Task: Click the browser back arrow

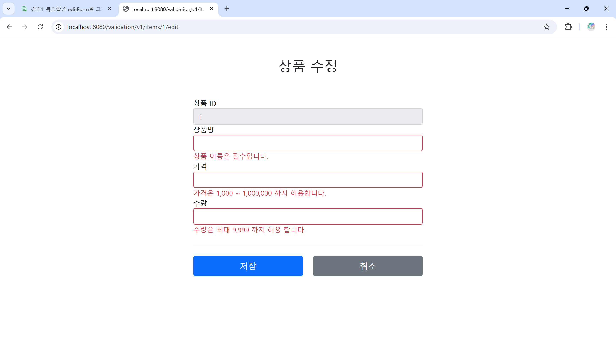Action: [9, 27]
